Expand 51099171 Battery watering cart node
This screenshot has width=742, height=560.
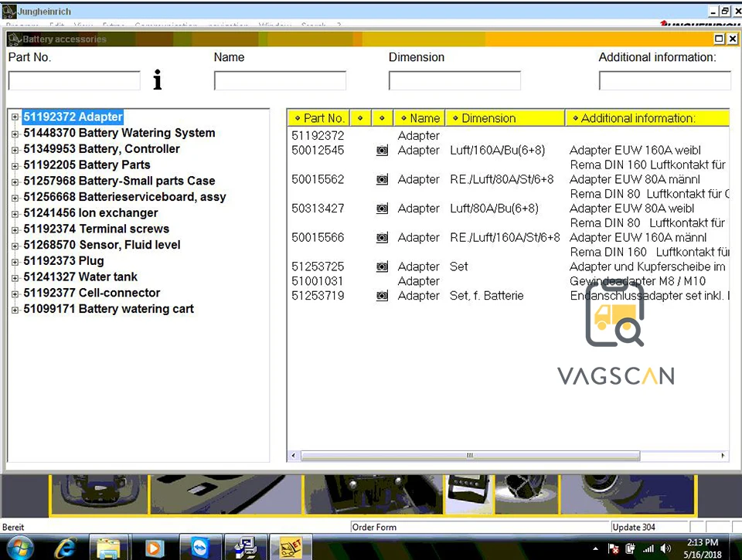click(x=15, y=310)
